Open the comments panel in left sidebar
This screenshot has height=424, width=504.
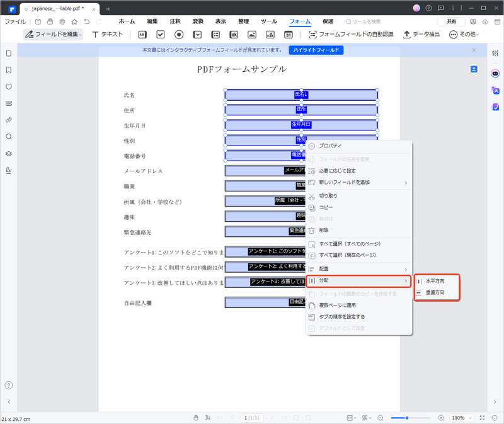tap(9, 86)
